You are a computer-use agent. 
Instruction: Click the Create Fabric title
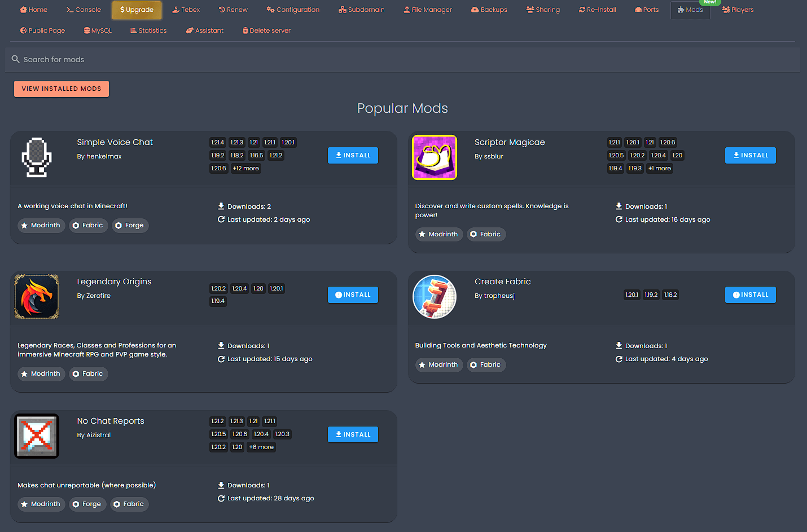coord(503,282)
